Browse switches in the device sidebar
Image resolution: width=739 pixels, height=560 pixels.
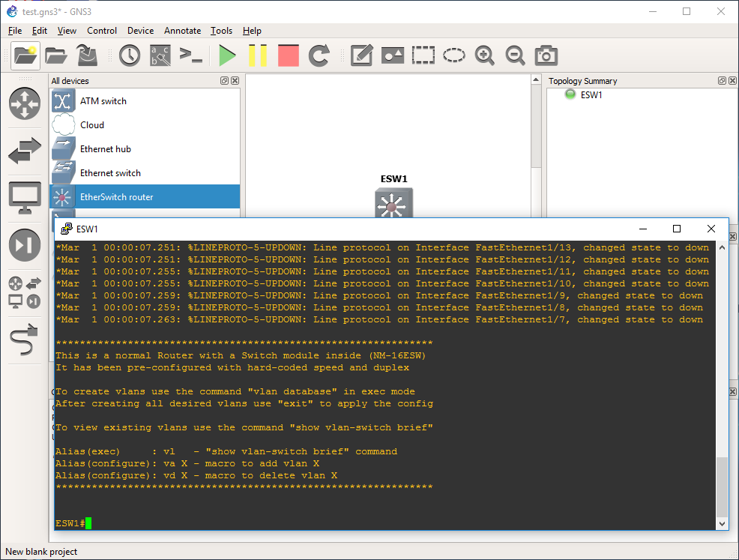[25, 151]
